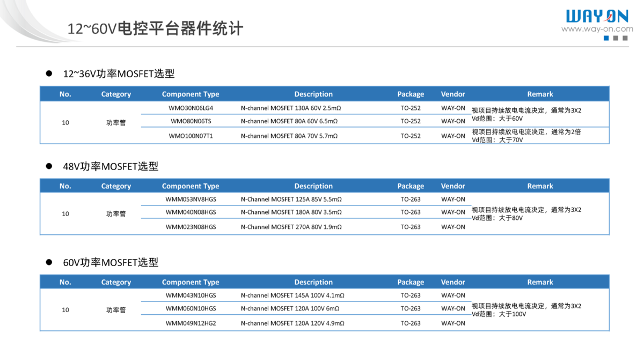Click the 48V功率MOSFET选型 section heading
644x362 pixels.
pyautogui.click(x=111, y=167)
